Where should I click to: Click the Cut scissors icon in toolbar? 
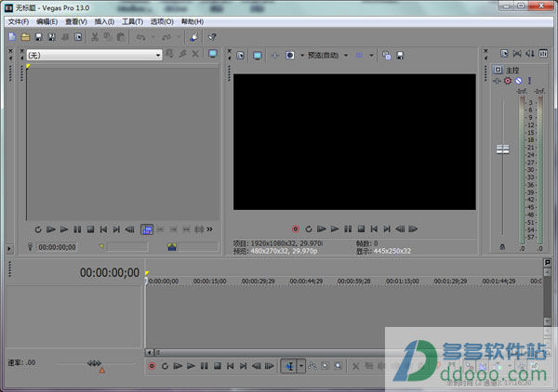95,37
